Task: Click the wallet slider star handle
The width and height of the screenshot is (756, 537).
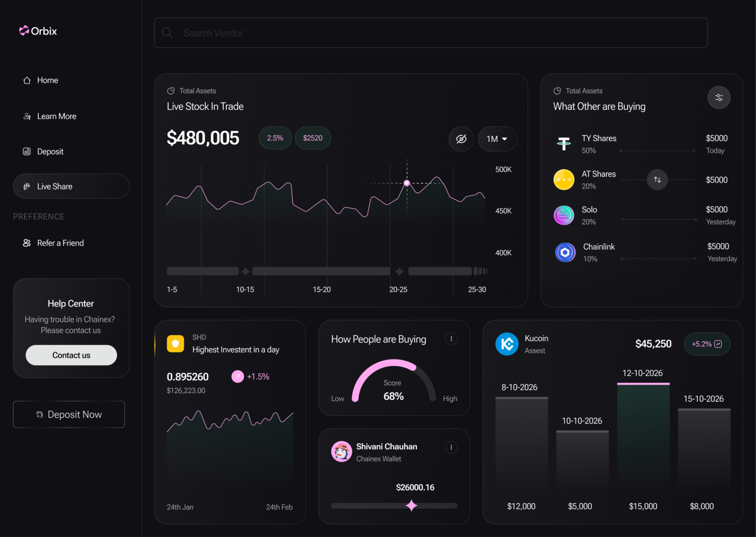Action: tap(412, 505)
